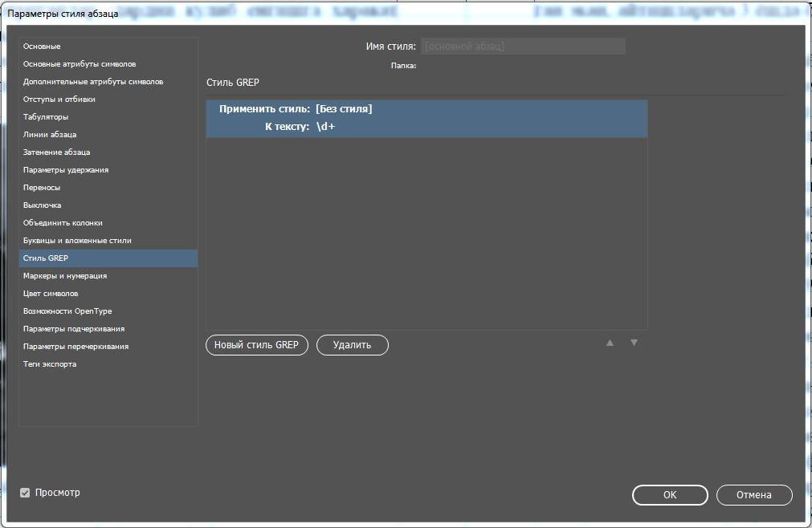Go to Отступы и отбивки

(x=108, y=100)
